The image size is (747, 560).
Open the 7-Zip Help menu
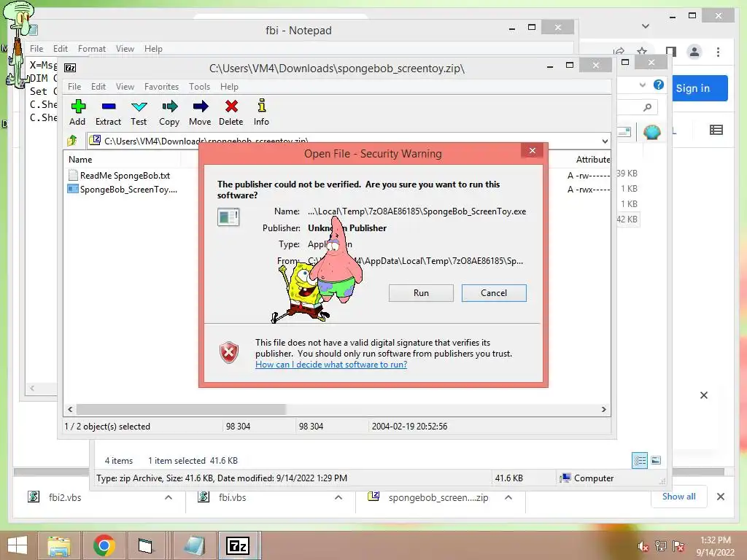pyautogui.click(x=229, y=87)
